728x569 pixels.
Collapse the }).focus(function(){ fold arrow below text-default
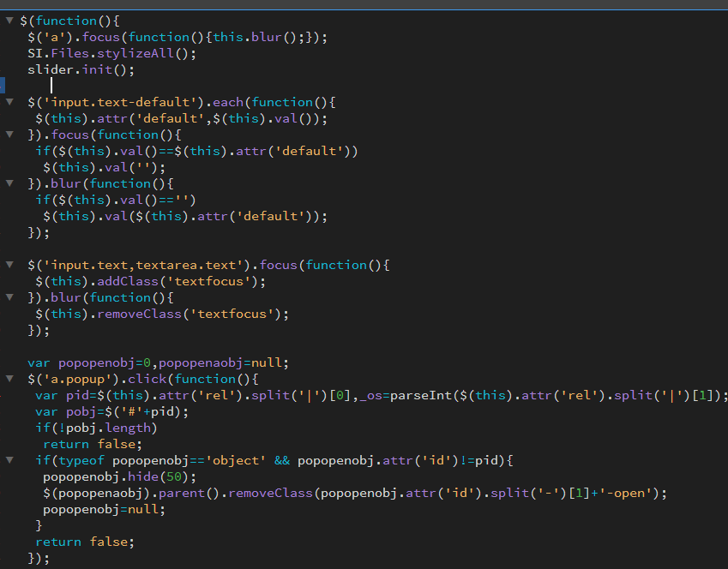(x=9, y=135)
